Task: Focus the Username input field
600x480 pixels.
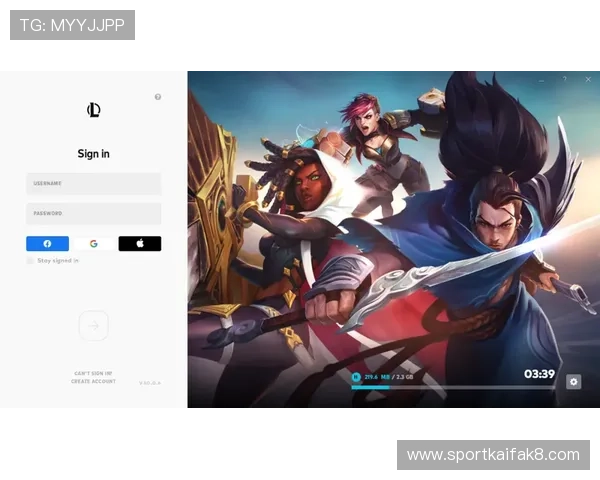Action: click(x=93, y=184)
